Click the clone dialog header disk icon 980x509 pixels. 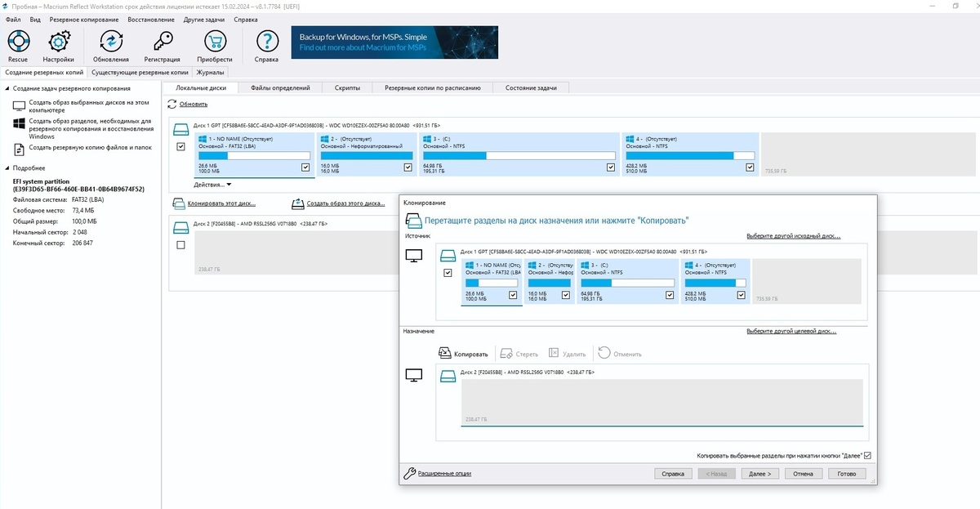coord(413,220)
